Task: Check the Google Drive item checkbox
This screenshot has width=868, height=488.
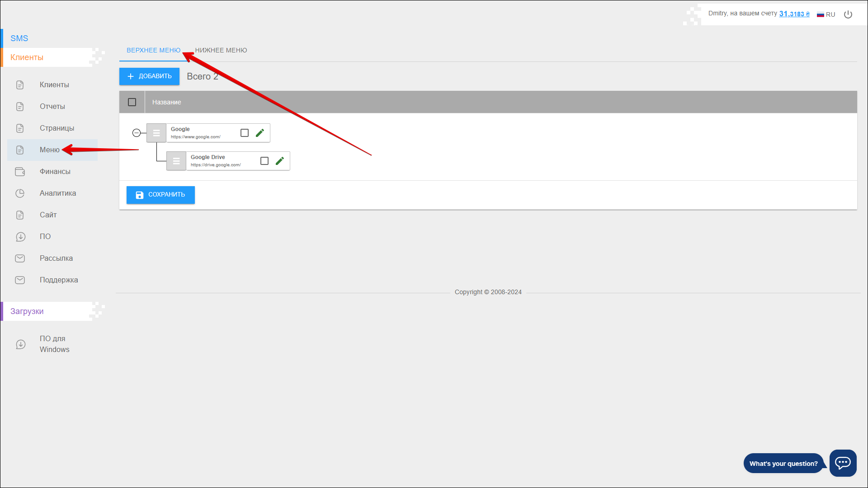Action: tap(264, 161)
